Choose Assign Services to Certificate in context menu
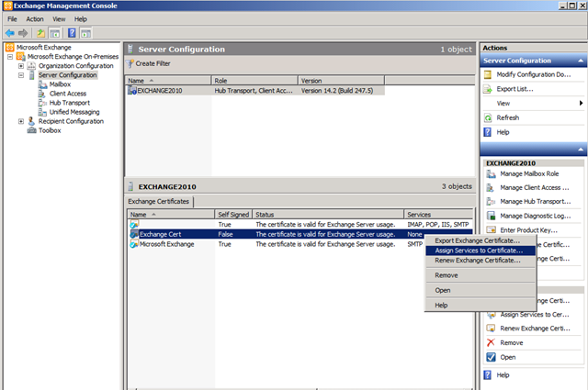This screenshot has width=588, height=390. (481, 251)
